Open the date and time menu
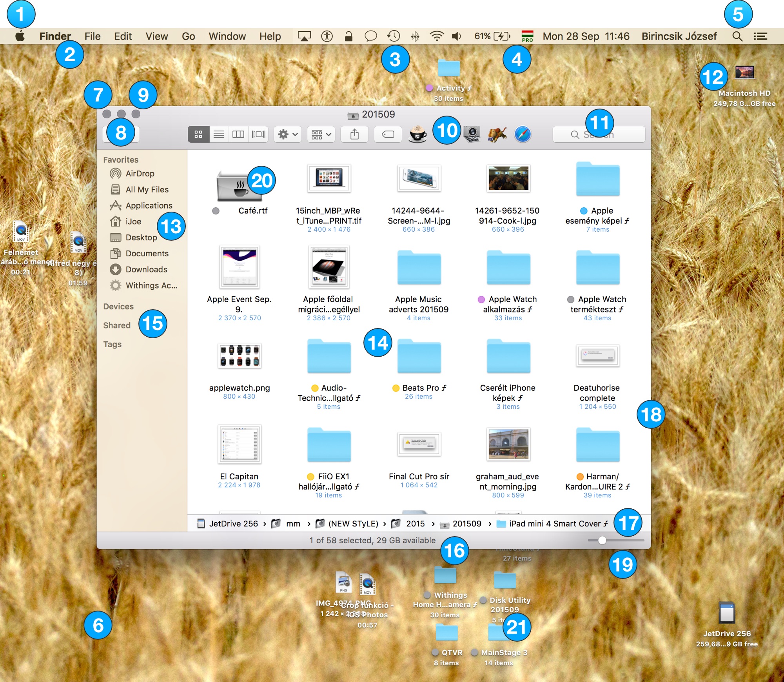Screen dimensions: 784x682 [x=586, y=36]
